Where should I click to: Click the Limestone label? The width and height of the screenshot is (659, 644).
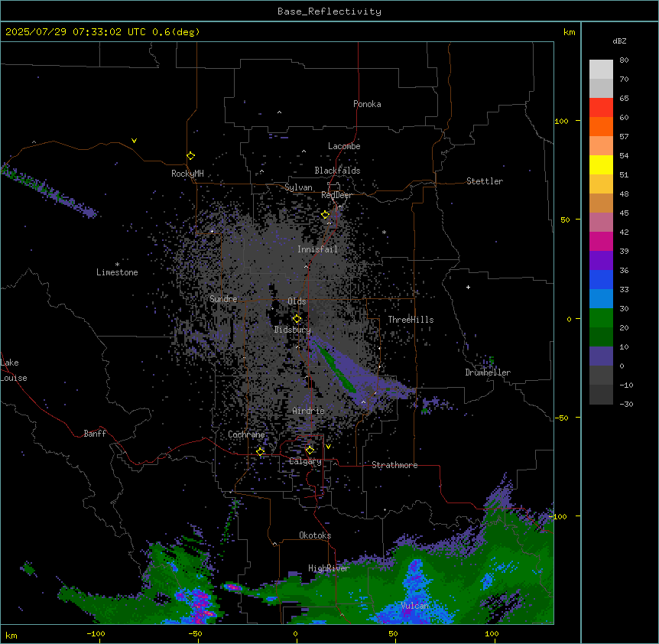click(x=117, y=272)
